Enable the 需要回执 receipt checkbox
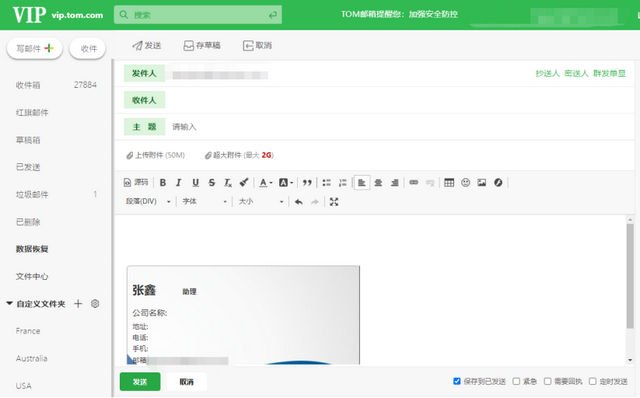This screenshot has width=640, height=398. click(548, 381)
